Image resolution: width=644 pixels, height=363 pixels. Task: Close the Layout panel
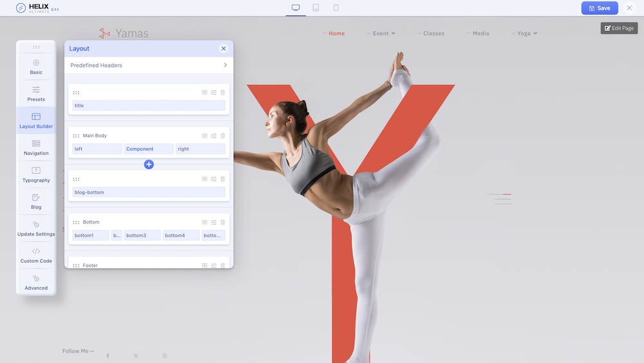coord(223,48)
